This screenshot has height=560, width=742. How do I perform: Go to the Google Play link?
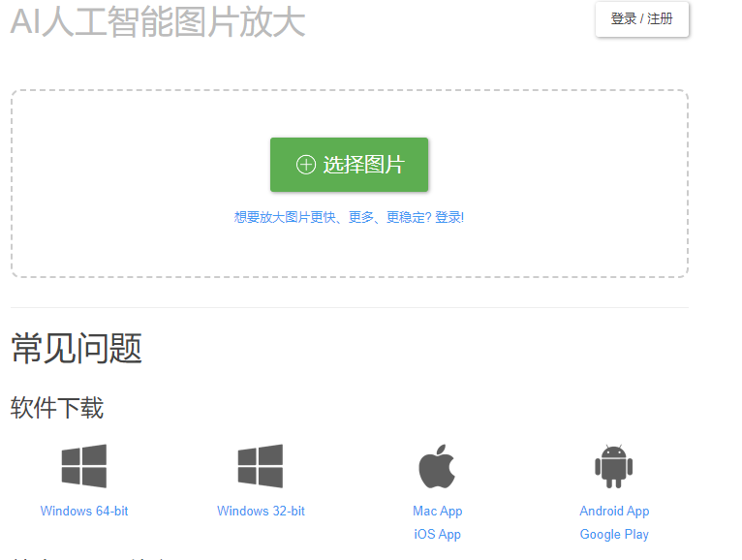(x=614, y=534)
